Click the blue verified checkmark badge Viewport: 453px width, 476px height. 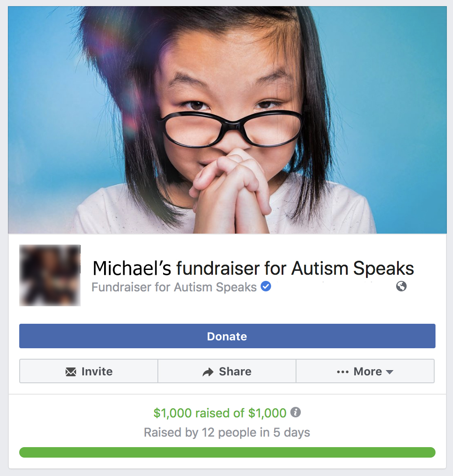point(266,286)
